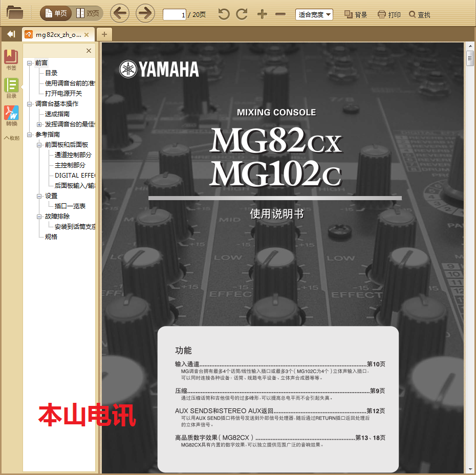Click 调音台基本操作 label in outline
Screen dimensions: 476x475
point(57,104)
